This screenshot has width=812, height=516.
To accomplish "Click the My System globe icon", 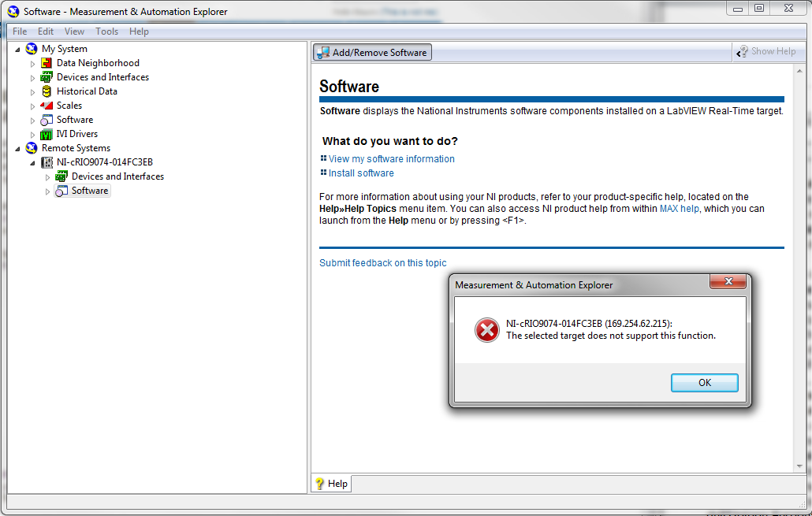I will coord(32,49).
